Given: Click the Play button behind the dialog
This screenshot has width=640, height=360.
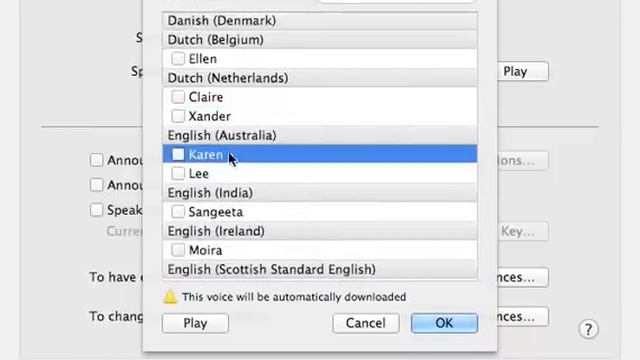Looking at the screenshot, I should coord(522,71).
